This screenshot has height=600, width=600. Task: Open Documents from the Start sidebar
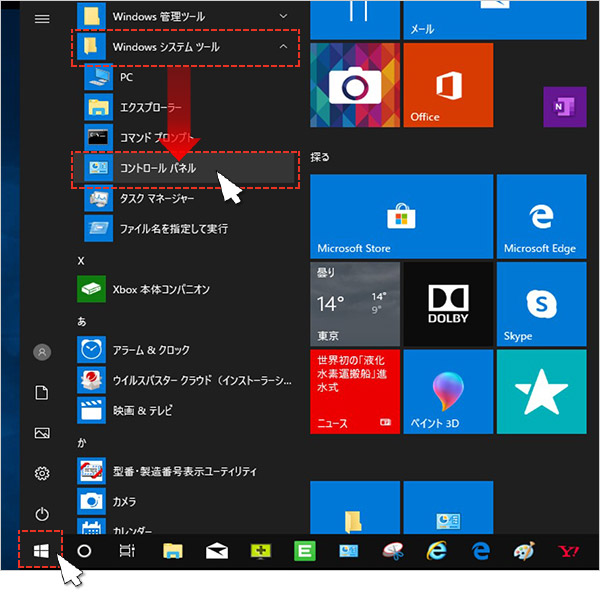coord(42,393)
